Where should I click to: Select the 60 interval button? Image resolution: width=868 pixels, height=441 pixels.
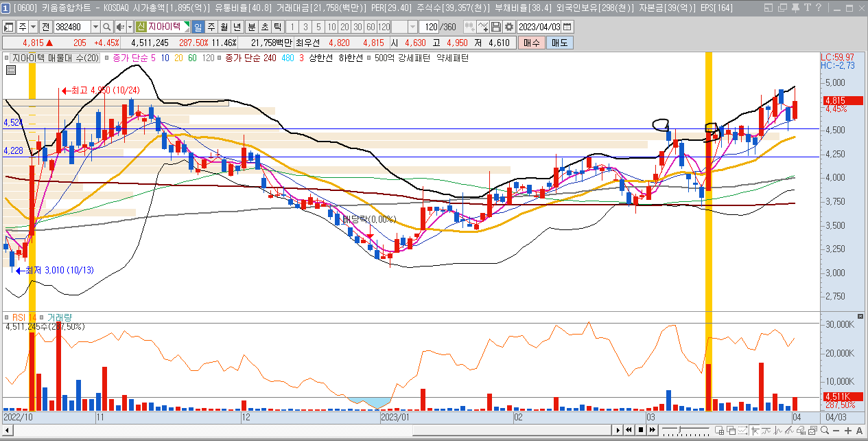click(x=371, y=27)
